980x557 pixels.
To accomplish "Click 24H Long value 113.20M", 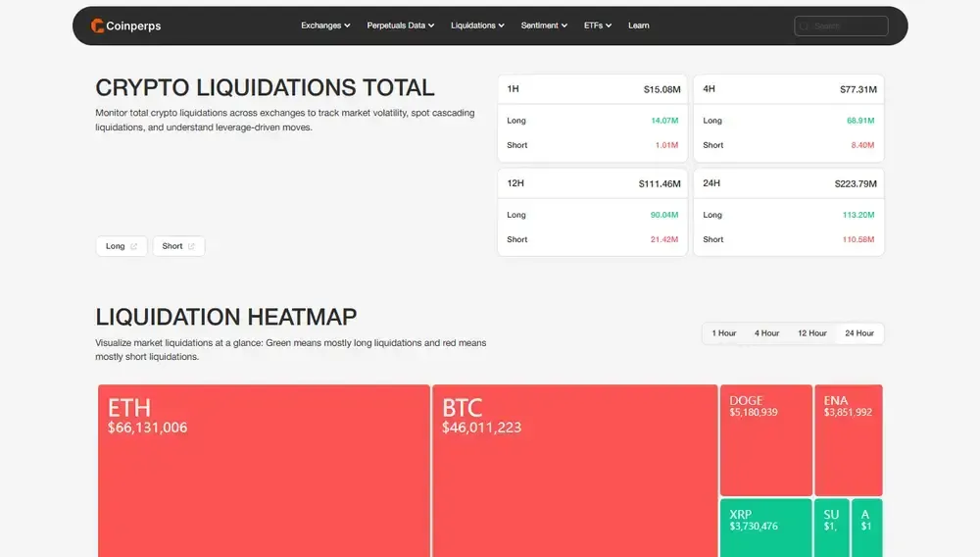I will [x=858, y=215].
